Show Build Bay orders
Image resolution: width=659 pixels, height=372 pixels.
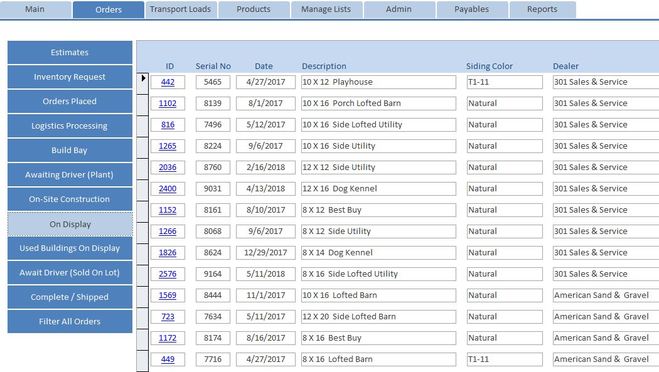(x=70, y=150)
